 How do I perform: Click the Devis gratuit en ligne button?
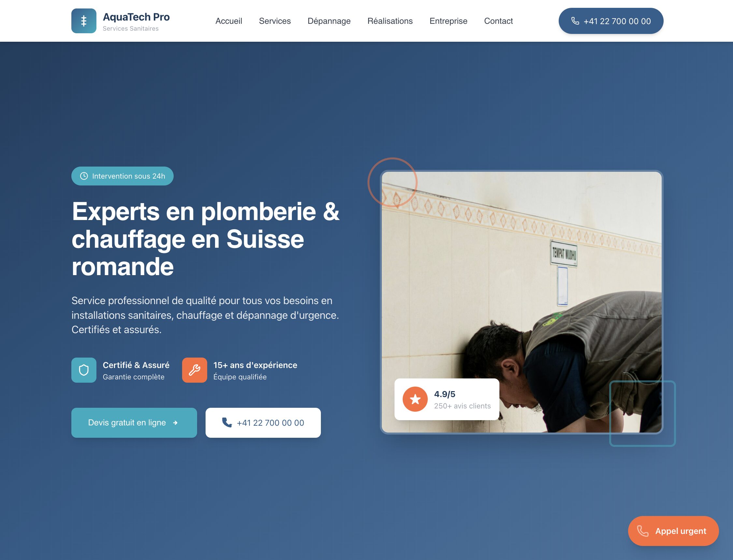pos(134,423)
